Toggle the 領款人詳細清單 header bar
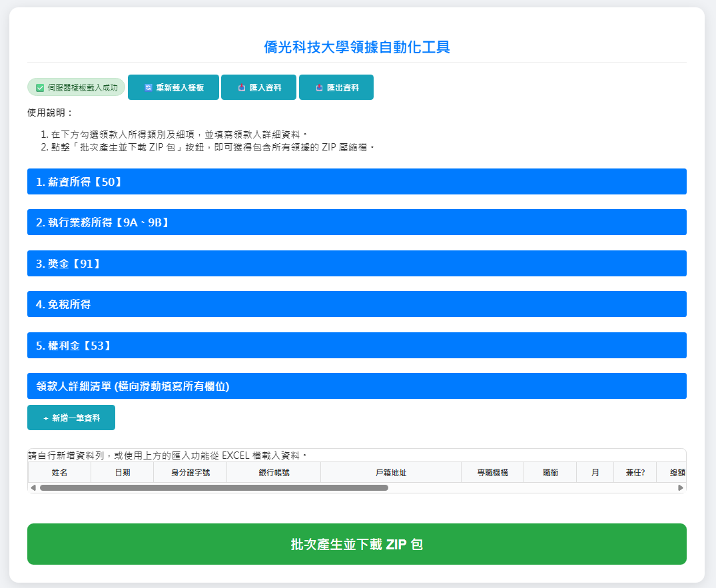Image resolution: width=716 pixels, height=588 pixels. [356, 386]
